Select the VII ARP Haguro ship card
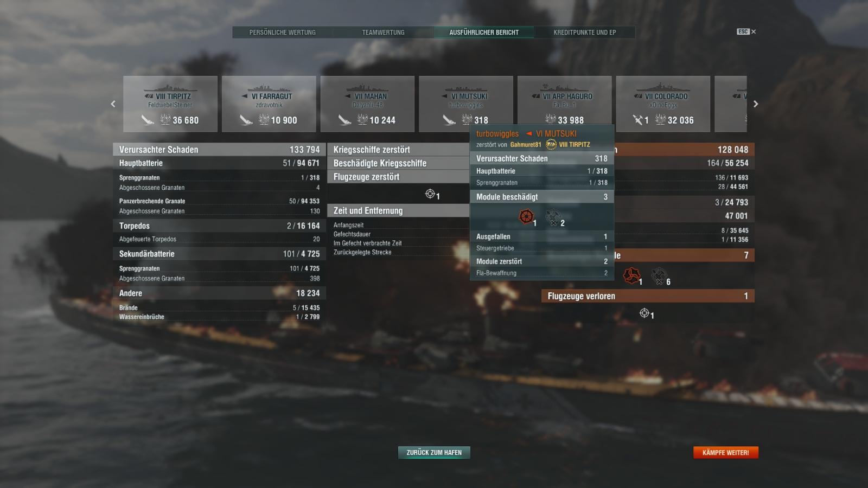The height and width of the screenshot is (488, 868). point(565,104)
